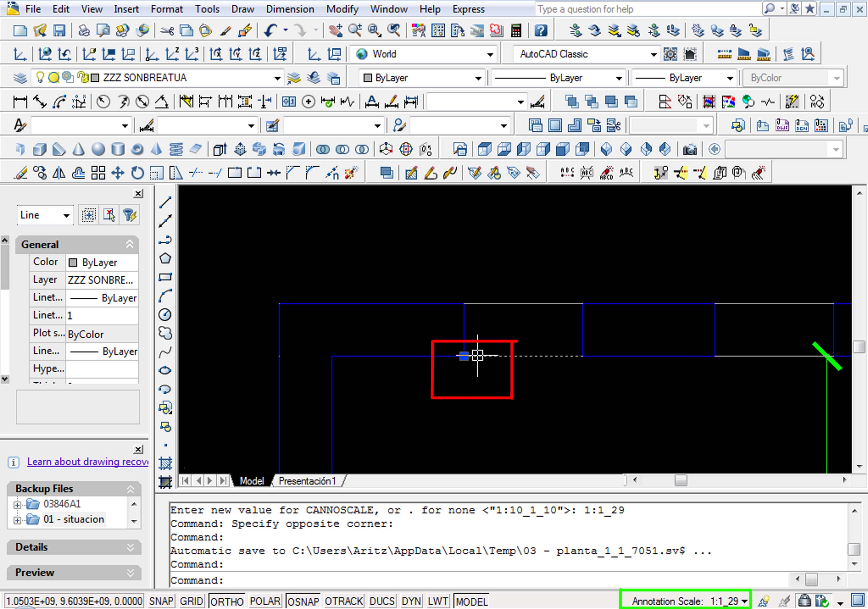868x609 pixels.
Task: Select the Circle draw tool
Action: (x=165, y=314)
